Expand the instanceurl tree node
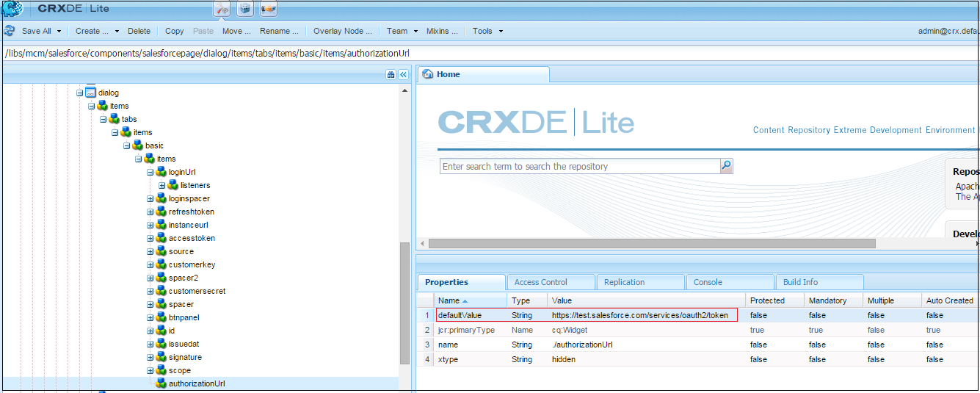 click(x=150, y=226)
